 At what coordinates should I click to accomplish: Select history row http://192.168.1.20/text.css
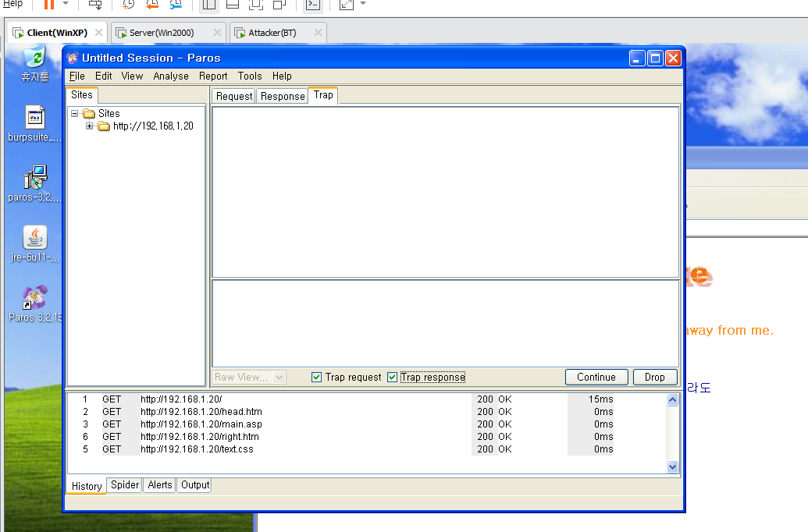(367, 449)
